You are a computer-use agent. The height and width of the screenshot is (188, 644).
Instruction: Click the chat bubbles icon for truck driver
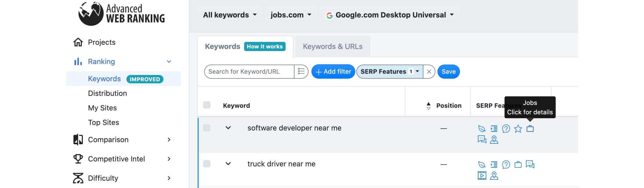530,164
